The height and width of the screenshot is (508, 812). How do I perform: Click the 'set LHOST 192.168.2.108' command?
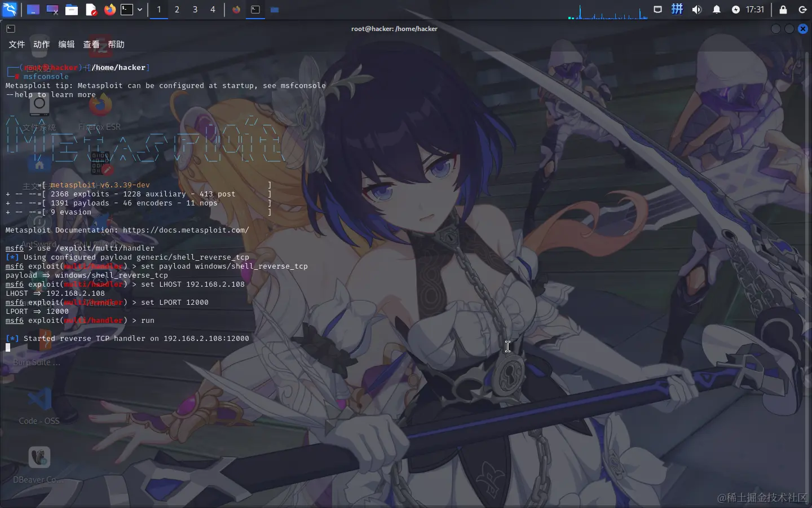[x=193, y=284]
